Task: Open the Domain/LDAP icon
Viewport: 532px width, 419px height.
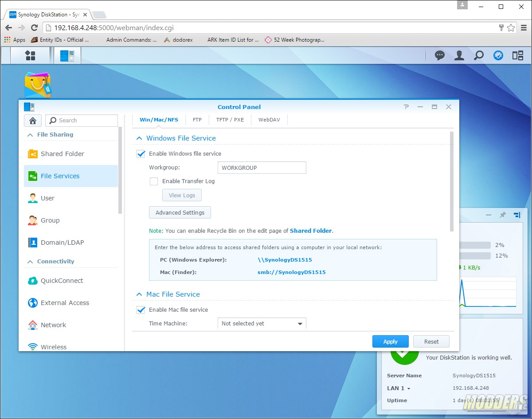Action: tap(33, 243)
